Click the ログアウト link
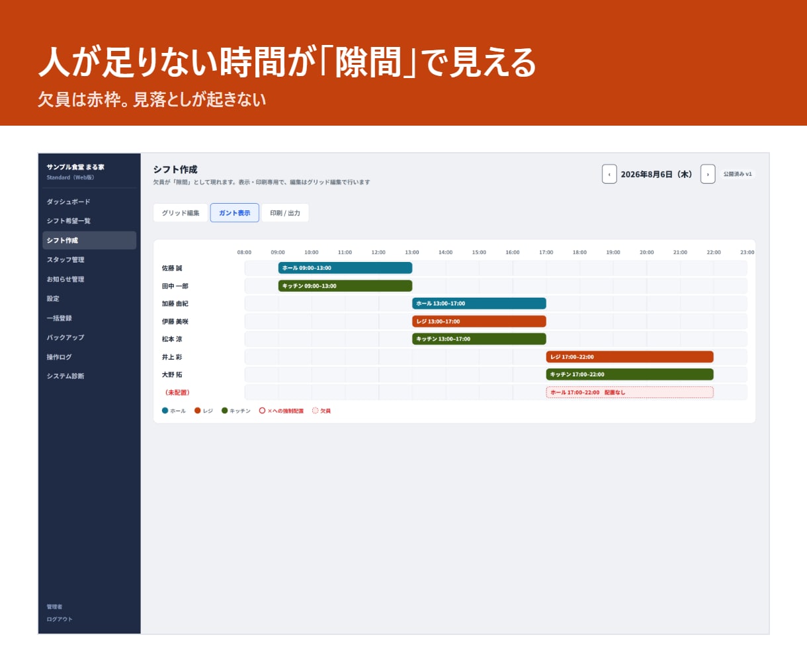Viewport: 807px width, 672px height. tap(60, 619)
